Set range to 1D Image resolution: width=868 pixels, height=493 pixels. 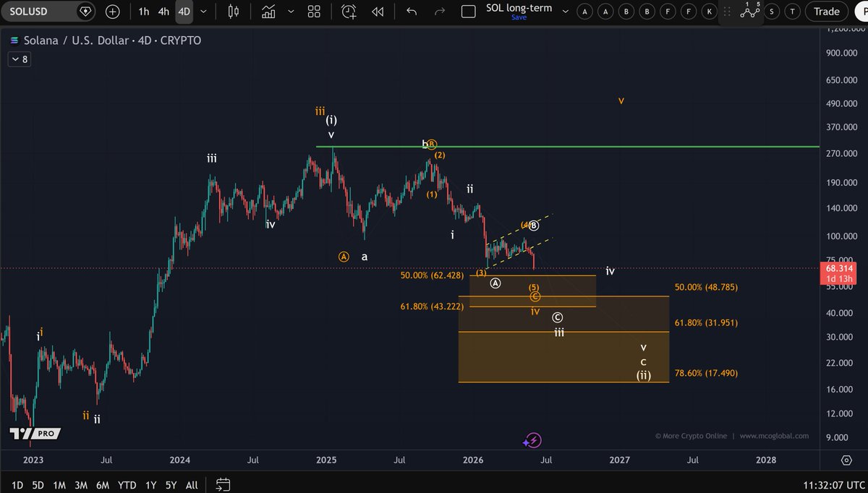pyautogui.click(x=17, y=484)
